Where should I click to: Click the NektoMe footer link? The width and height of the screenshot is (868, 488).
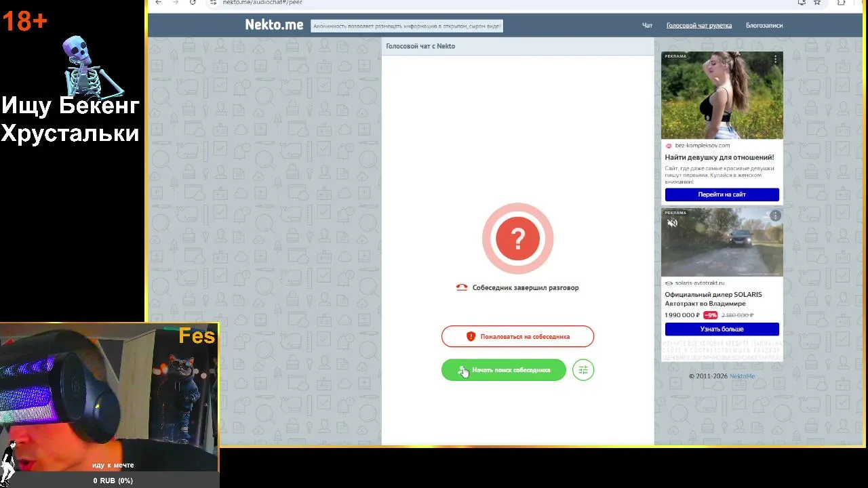point(742,376)
